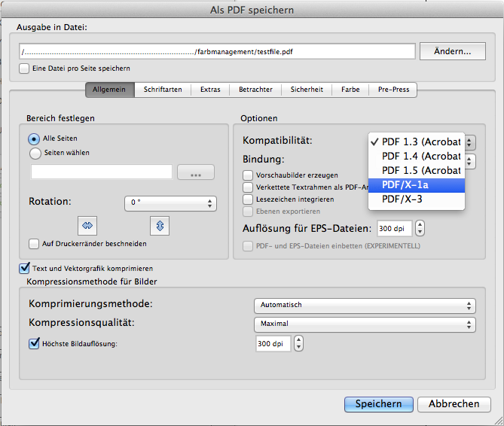Check 'Auf Druckerränder beschneiden'

click(x=34, y=244)
